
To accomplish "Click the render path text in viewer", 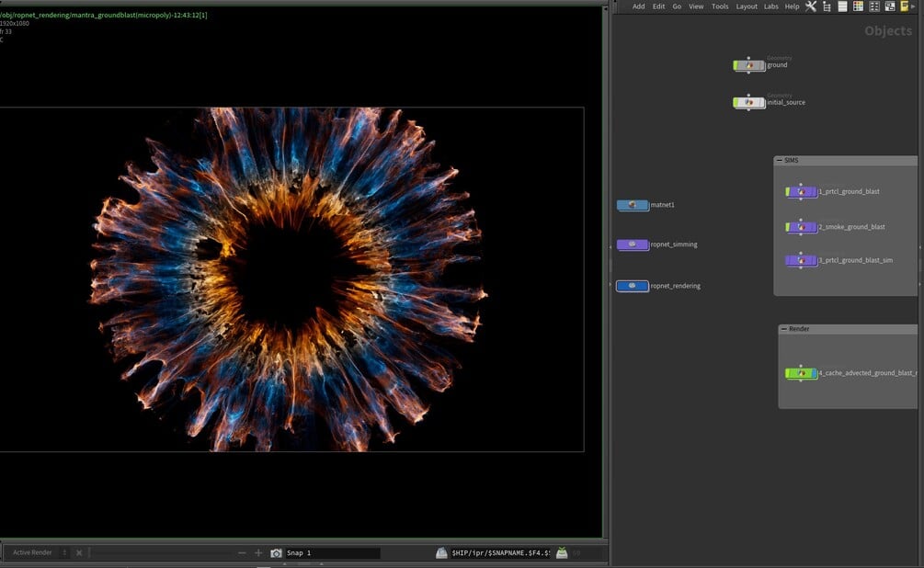I will (104, 15).
